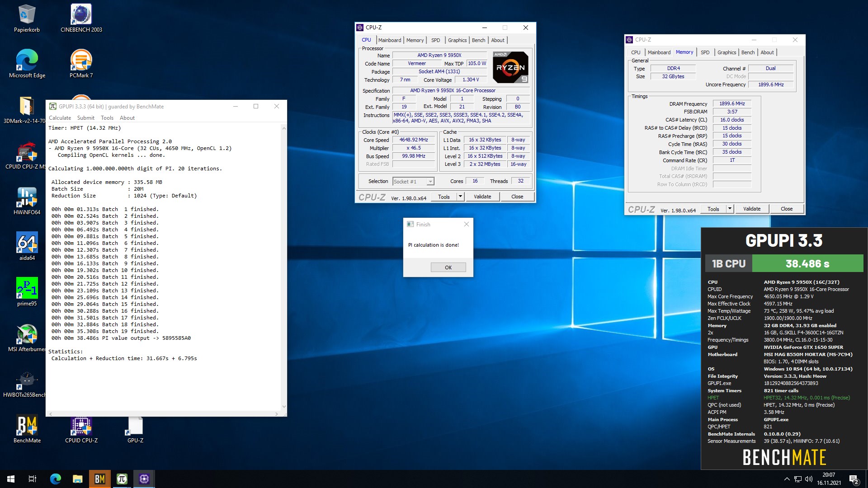The height and width of the screenshot is (488, 868).
Task: Open the MSI Afterburner desktop icon
Action: [26, 338]
